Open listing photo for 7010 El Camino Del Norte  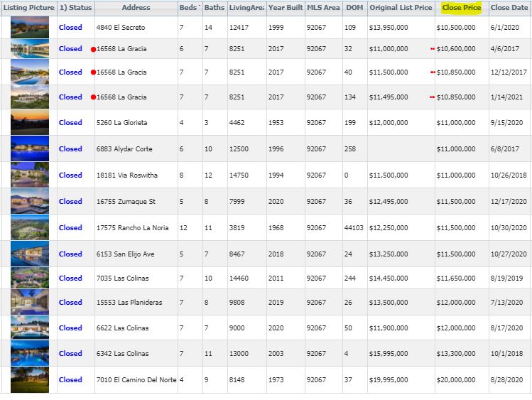[x=30, y=379]
